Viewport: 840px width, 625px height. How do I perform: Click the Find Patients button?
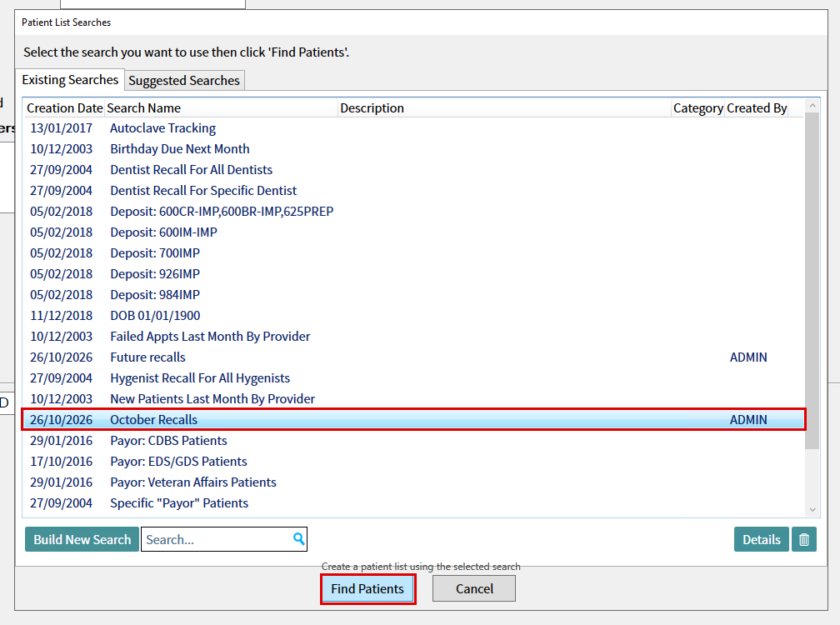(x=367, y=589)
